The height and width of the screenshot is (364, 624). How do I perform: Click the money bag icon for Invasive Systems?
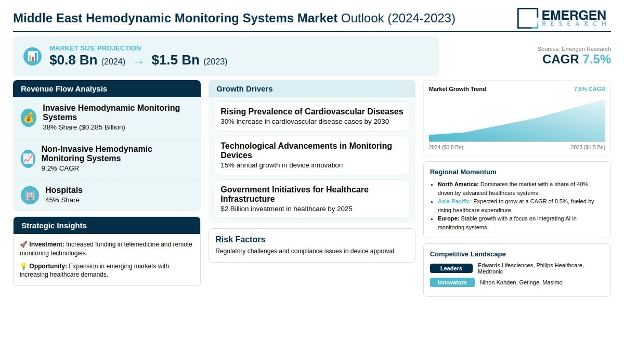[x=29, y=118]
